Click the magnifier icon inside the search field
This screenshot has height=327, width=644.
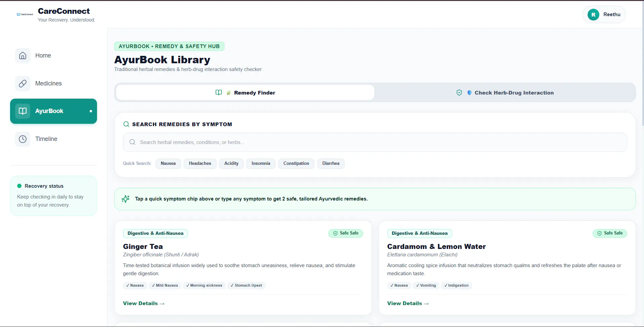click(x=132, y=142)
